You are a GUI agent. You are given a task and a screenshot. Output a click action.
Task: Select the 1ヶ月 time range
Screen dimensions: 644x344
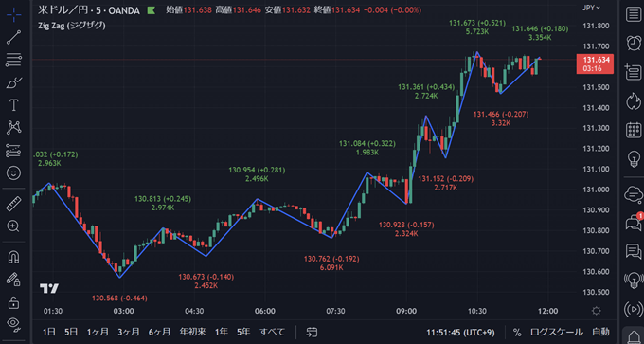point(98,332)
